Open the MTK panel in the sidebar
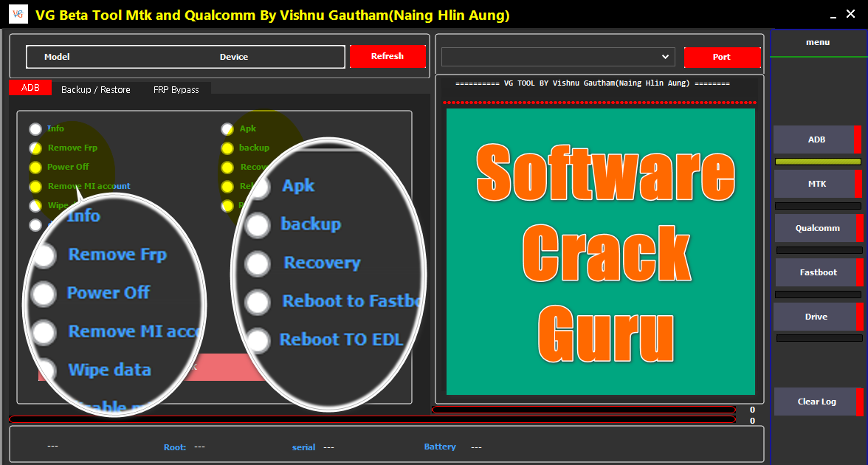This screenshot has width=868, height=465. point(817,183)
